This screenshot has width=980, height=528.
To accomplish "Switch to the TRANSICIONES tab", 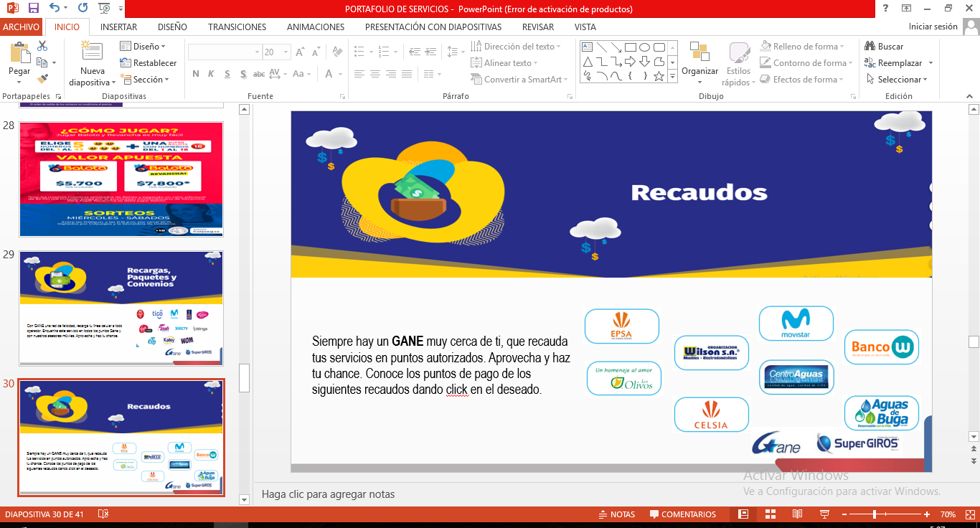I will pos(237,27).
